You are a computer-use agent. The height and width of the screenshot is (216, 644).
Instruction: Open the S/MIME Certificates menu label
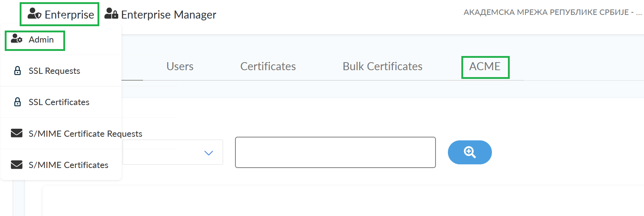pos(68,165)
